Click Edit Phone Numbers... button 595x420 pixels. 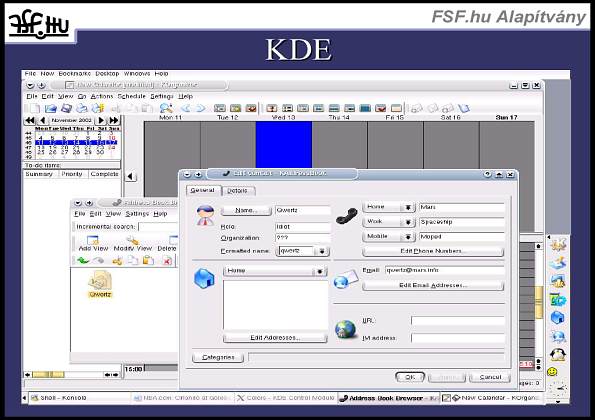[433, 251]
